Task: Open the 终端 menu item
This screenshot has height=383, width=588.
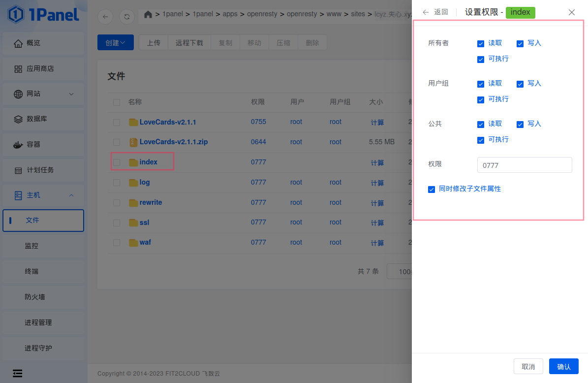Action: coord(43,272)
